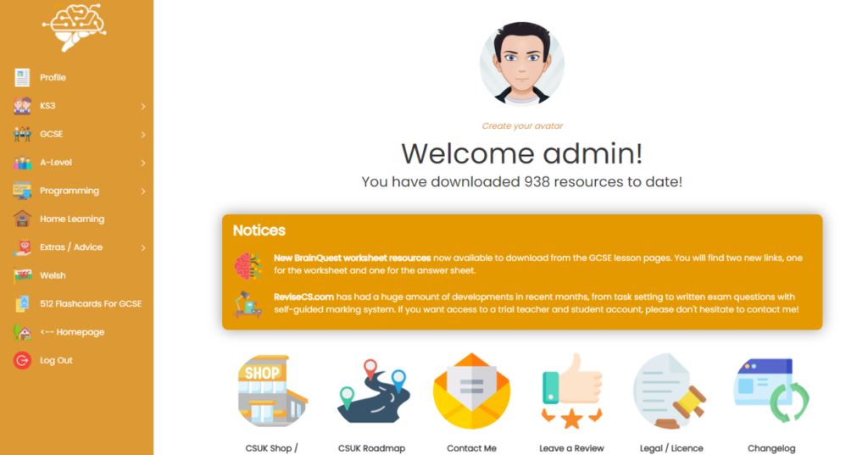The image size is (868, 455).
Task: Click the CSUK Shop building icon
Action: coord(272,391)
